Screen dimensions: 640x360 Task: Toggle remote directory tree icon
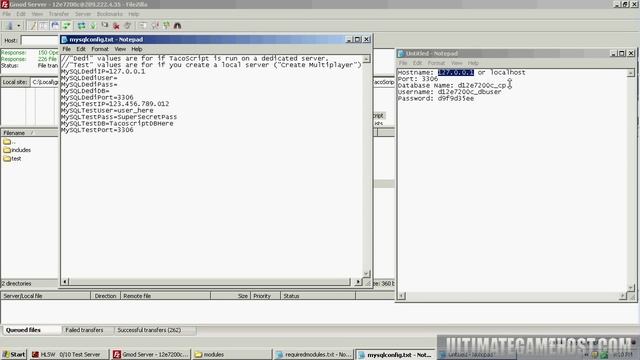55,26
